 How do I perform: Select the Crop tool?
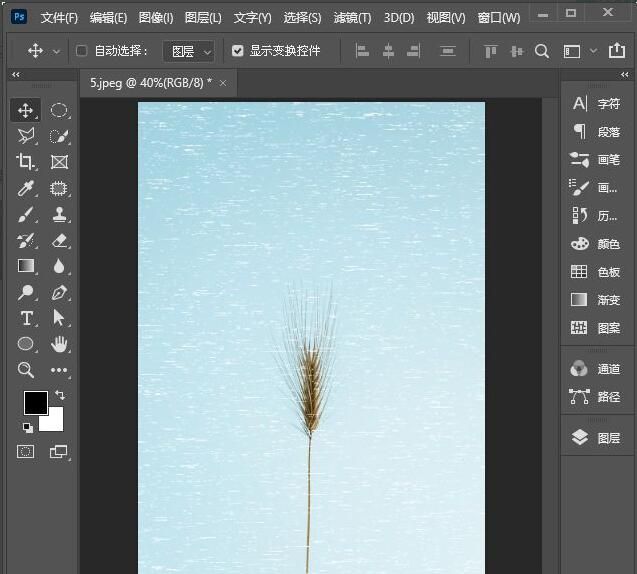tap(26, 162)
